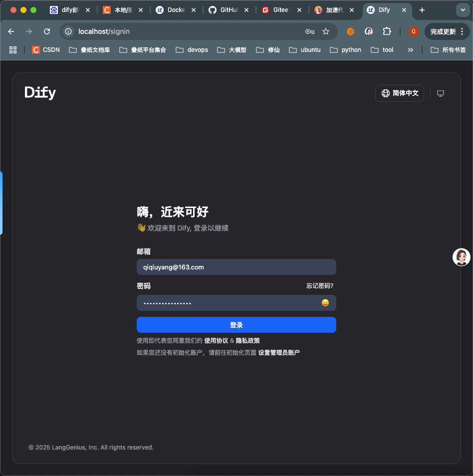
Task: Switch to the Docker tab
Action: (171, 10)
